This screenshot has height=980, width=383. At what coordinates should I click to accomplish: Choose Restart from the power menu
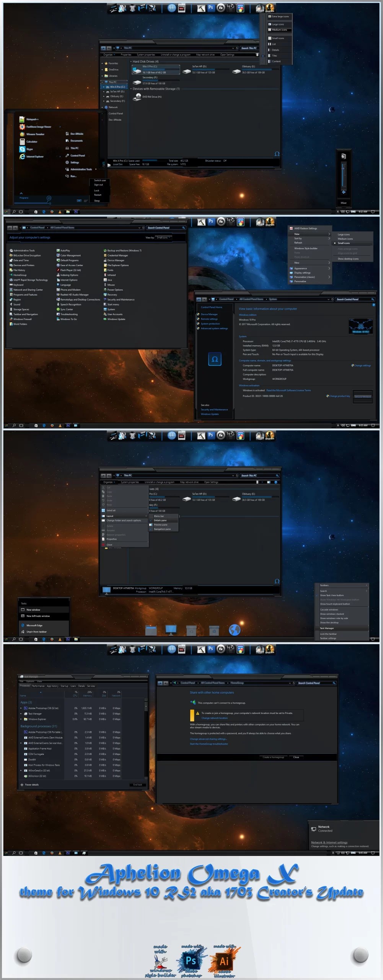click(98, 195)
